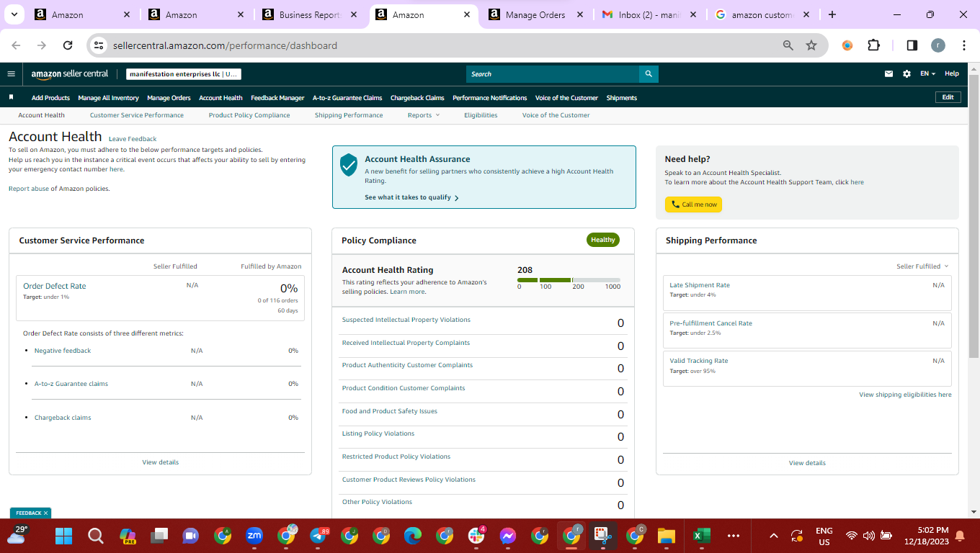
Task: Close the FEEDBACK widget with its X
Action: [45, 513]
